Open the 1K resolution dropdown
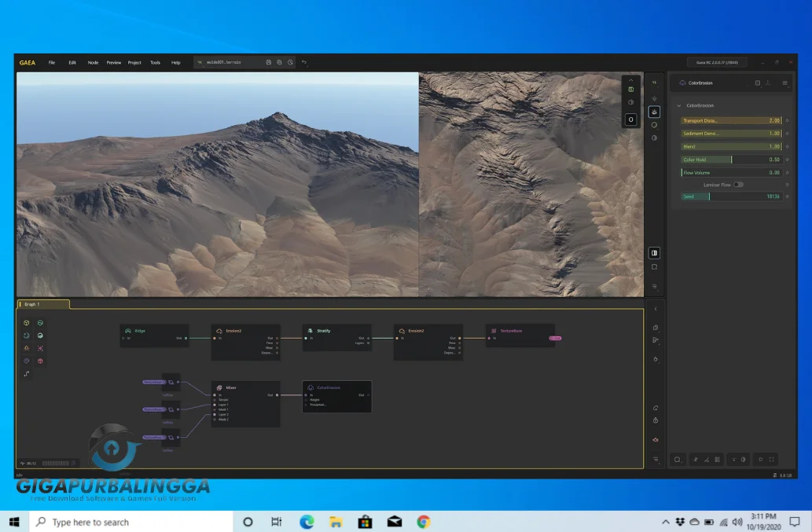 pos(655,83)
